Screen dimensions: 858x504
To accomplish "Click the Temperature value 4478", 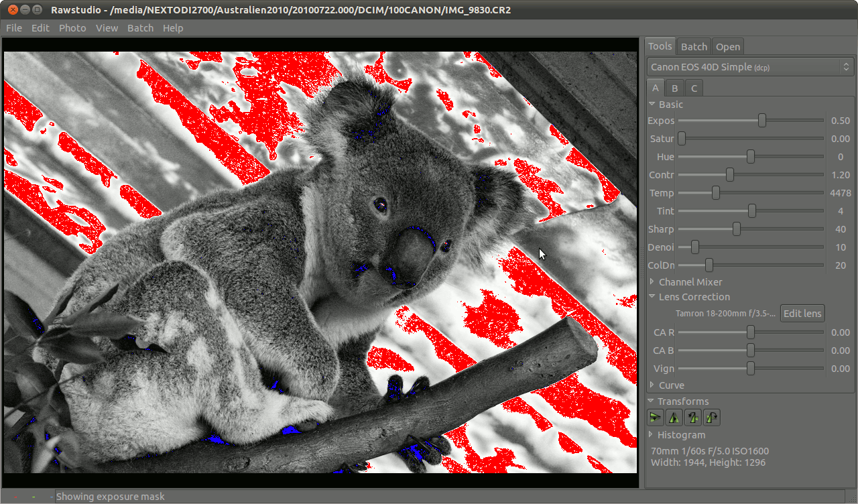I will [840, 193].
